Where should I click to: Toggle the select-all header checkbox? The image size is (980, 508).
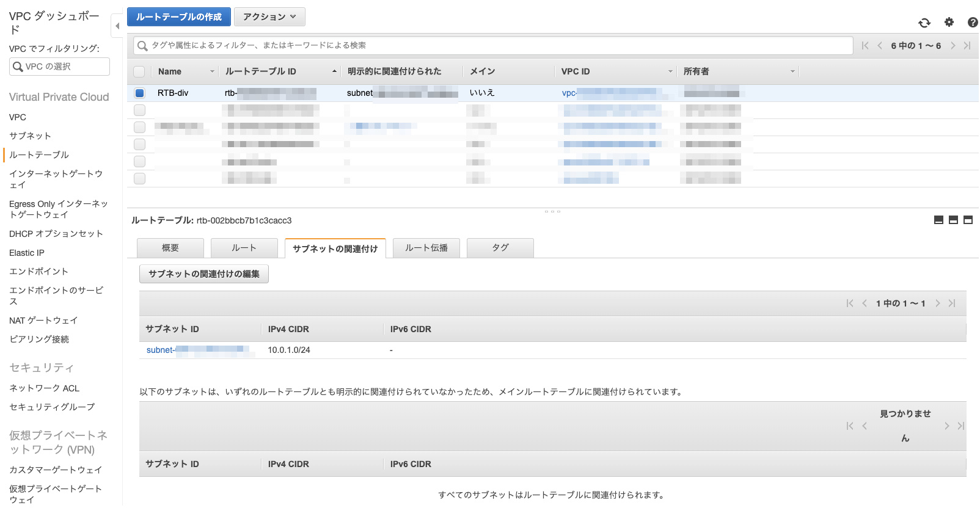(139, 71)
